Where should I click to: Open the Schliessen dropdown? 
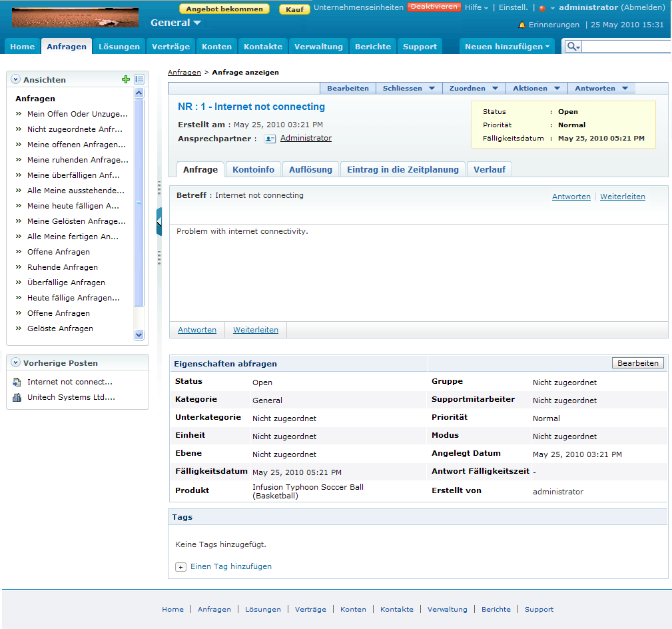pyautogui.click(x=409, y=89)
